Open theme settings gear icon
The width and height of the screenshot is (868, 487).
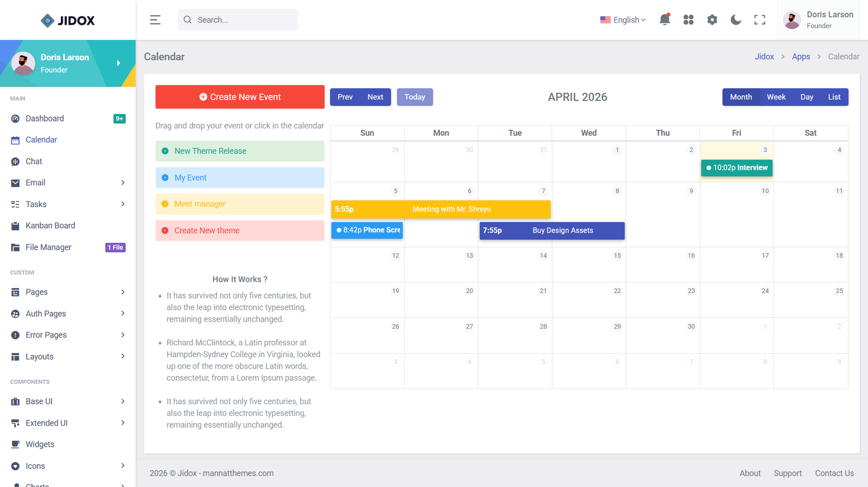click(712, 20)
